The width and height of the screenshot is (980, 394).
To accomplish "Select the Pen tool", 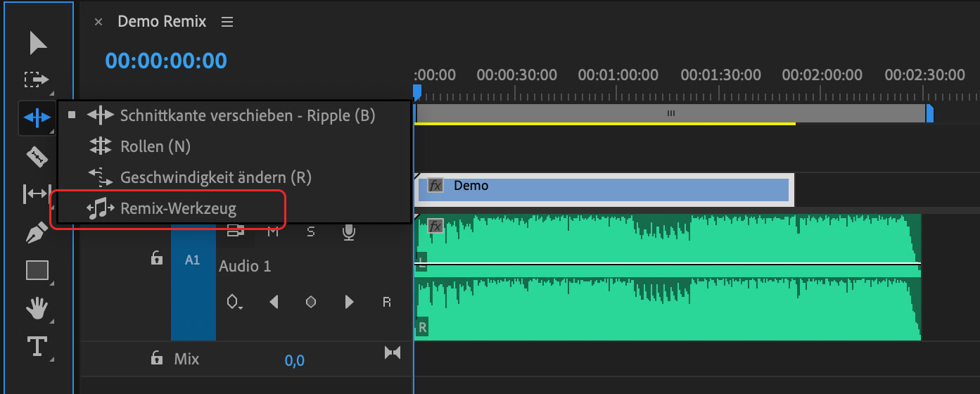I will click(37, 232).
